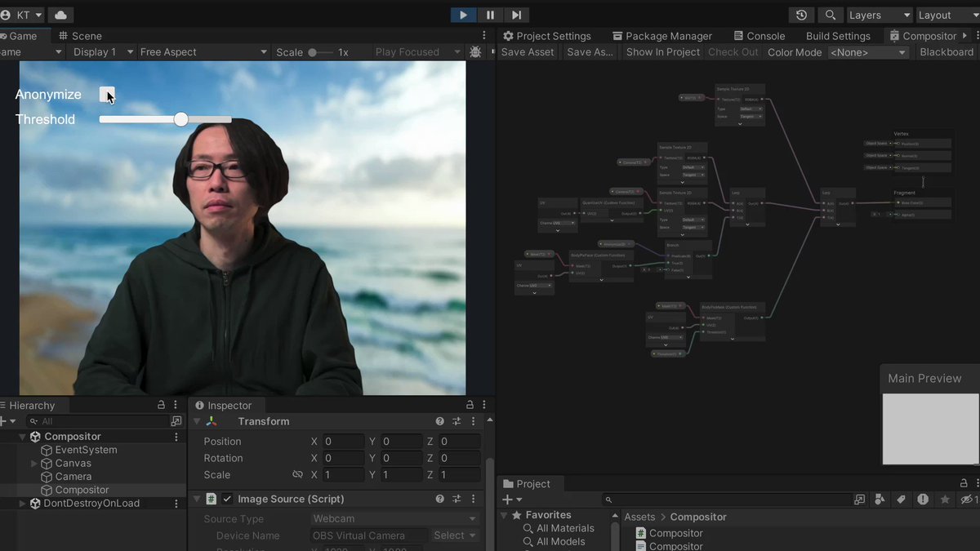980x551 pixels.
Task: Toggle the Anonymize checkbox
Action: point(108,94)
